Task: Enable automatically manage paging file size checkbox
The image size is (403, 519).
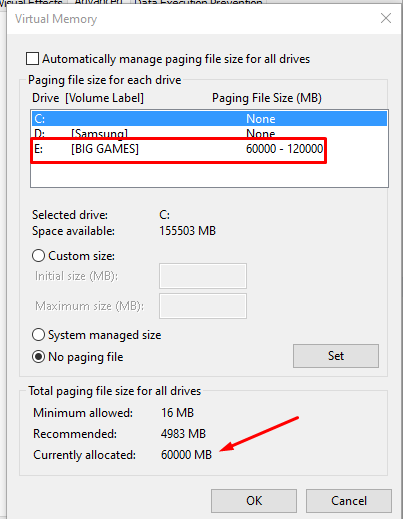Action: pos(32,59)
